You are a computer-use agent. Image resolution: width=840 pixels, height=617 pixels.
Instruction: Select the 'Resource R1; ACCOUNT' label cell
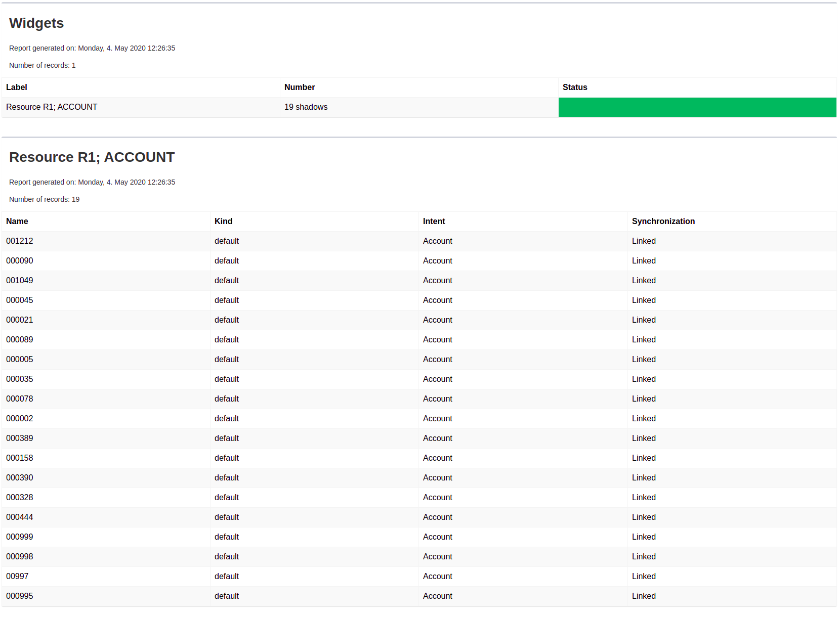tap(52, 107)
